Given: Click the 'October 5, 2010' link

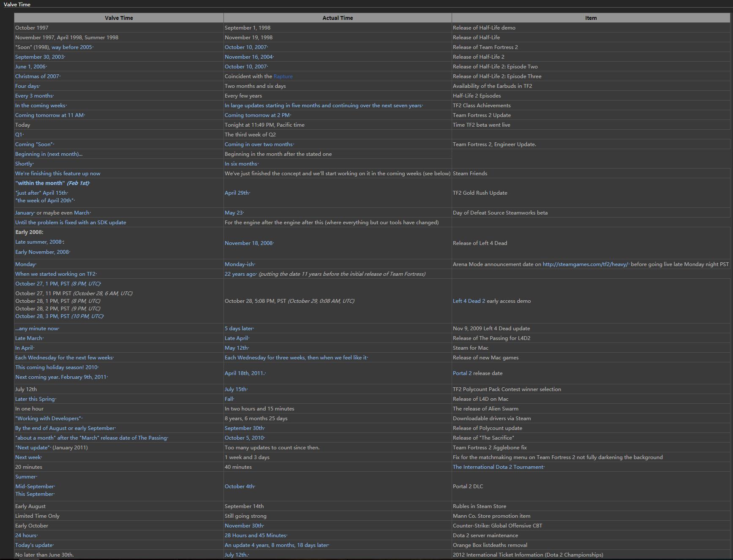Looking at the screenshot, I should click(x=244, y=438).
